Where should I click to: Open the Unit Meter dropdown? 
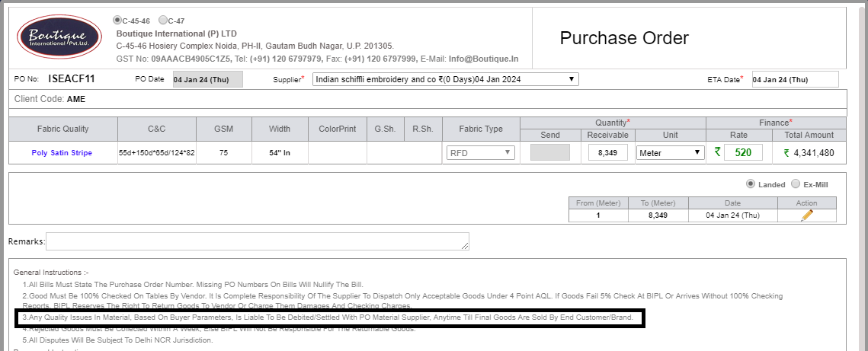coord(670,152)
